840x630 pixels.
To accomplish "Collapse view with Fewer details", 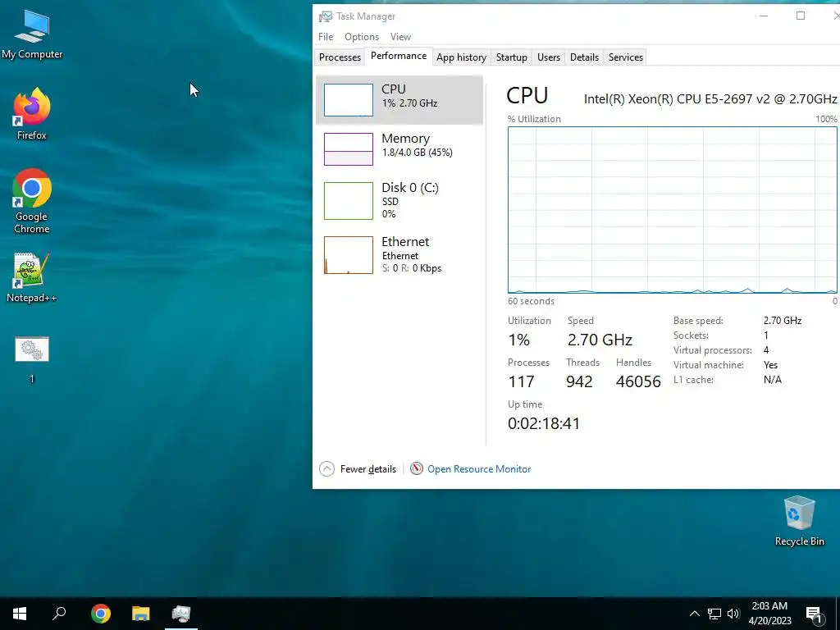I will [x=358, y=469].
